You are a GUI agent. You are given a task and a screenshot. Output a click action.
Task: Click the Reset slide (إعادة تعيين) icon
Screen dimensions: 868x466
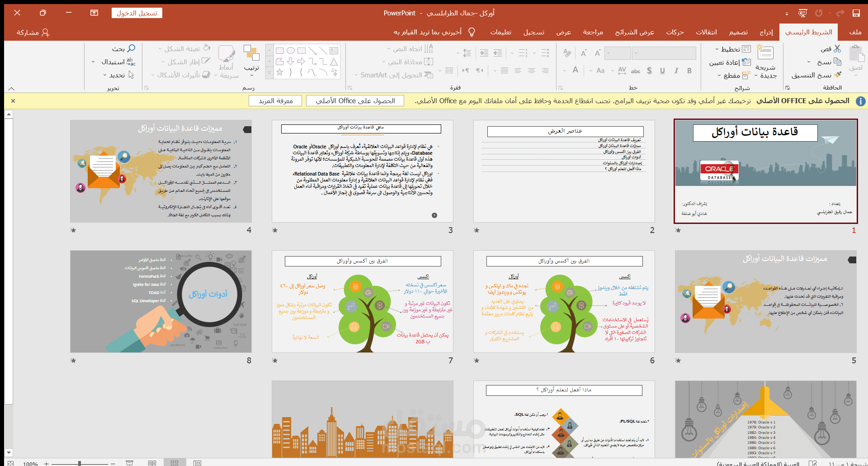coord(746,62)
